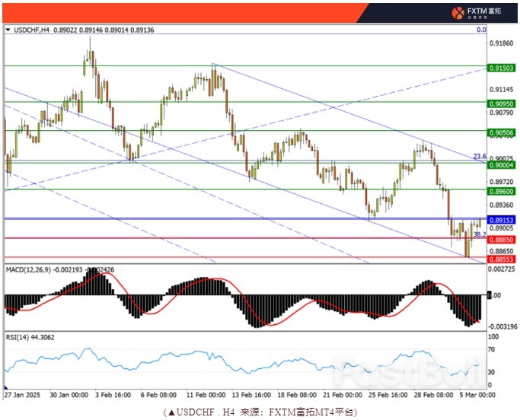The width and height of the screenshot is (520, 420).
Task: Click the Fibonacci 23.6 level label
Action: [x=479, y=156]
